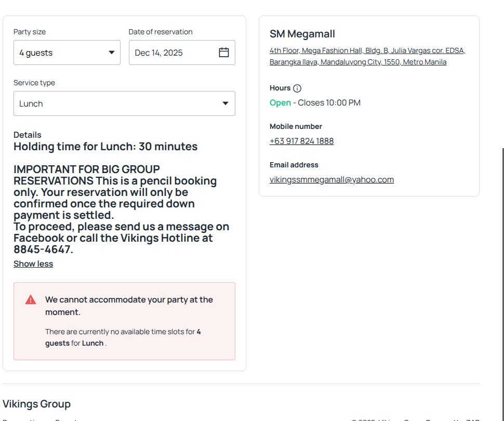Click the calendar icon in the date field
The height and width of the screenshot is (421, 504).
(x=224, y=52)
